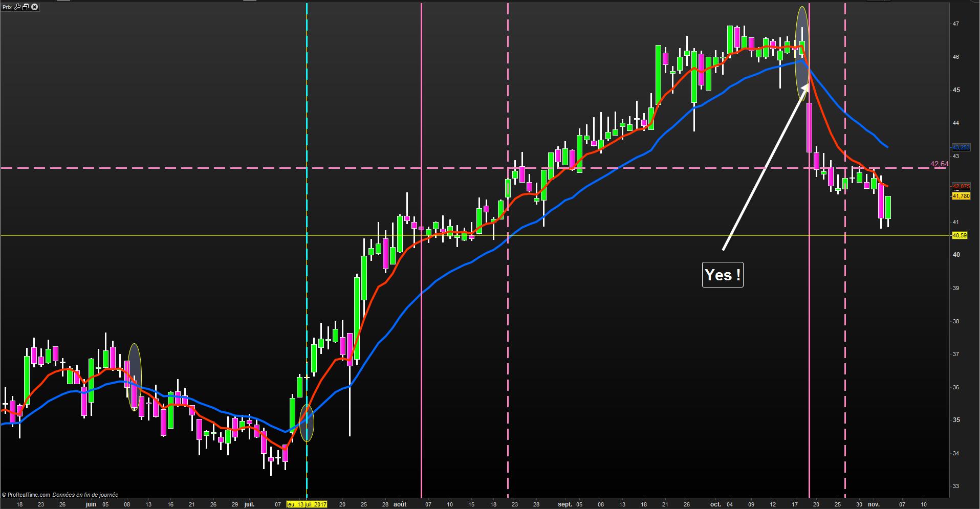Click the yellow horizontal line label 40,59
The height and width of the screenshot is (509, 980).
960,235
